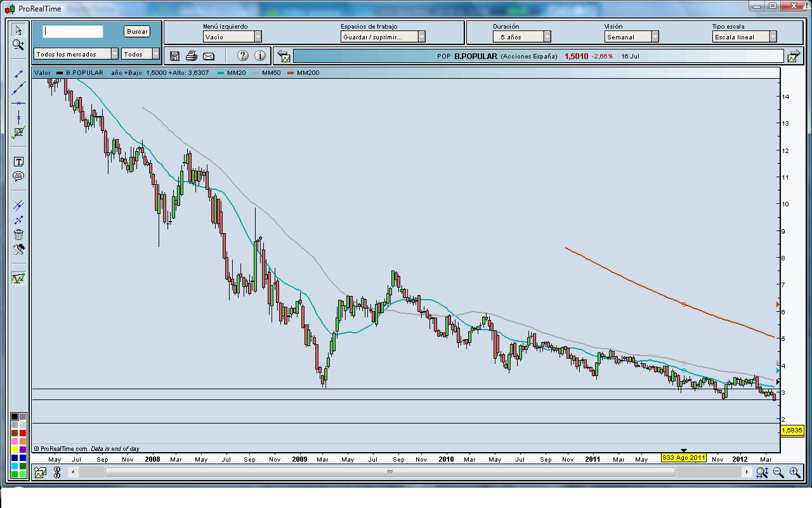Change Duración from 5 años dropdown
The image size is (812, 508).
click(x=521, y=37)
